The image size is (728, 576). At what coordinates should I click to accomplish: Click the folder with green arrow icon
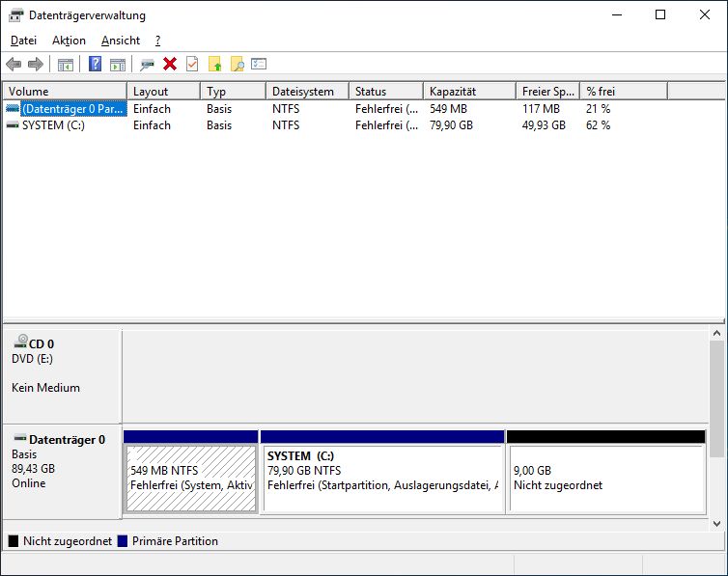[x=215, y=64]
